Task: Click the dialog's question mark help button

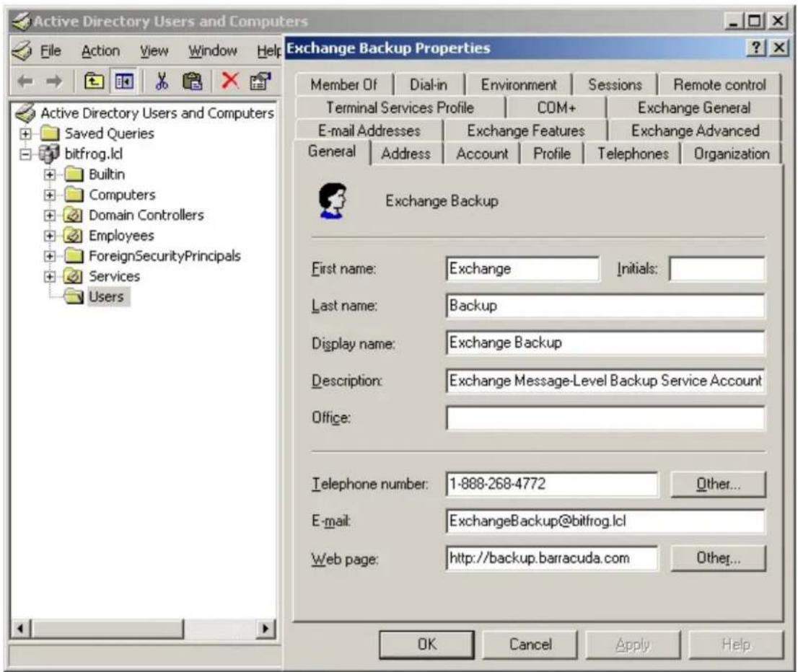Action: point(756,48)
